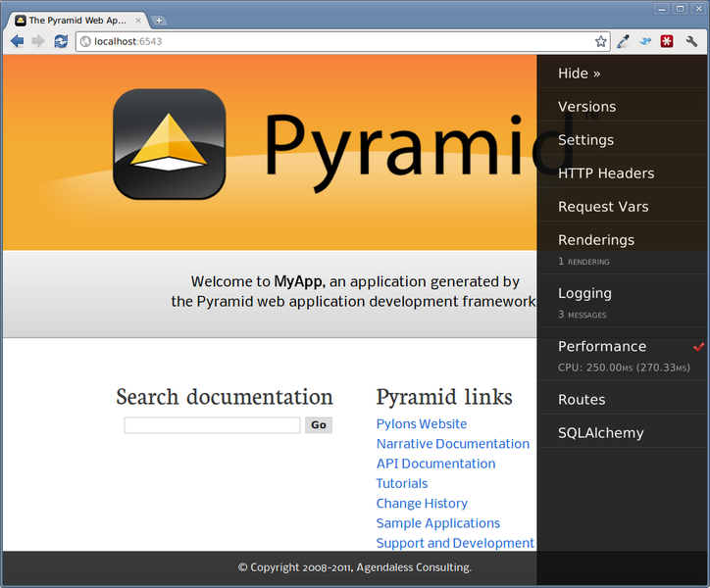The width and height of the screenshot is (710, 588).
Task: Open the Versions panel
Action: [586, 107]
